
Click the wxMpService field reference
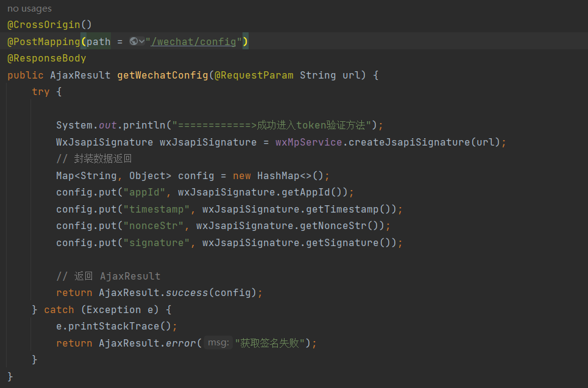coord(309,142)
